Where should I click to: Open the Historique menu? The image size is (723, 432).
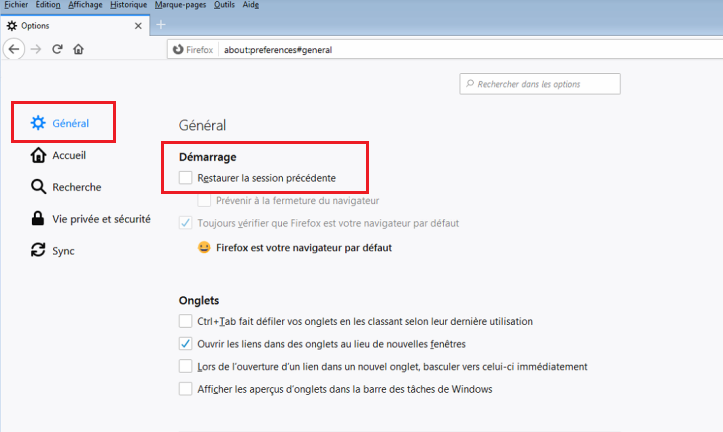coord(129,5)
